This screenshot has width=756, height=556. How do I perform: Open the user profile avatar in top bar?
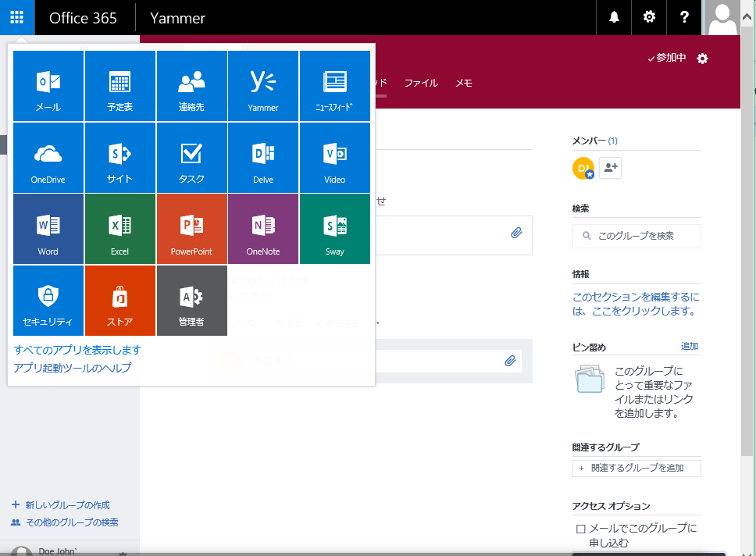(x=722, y=17)
